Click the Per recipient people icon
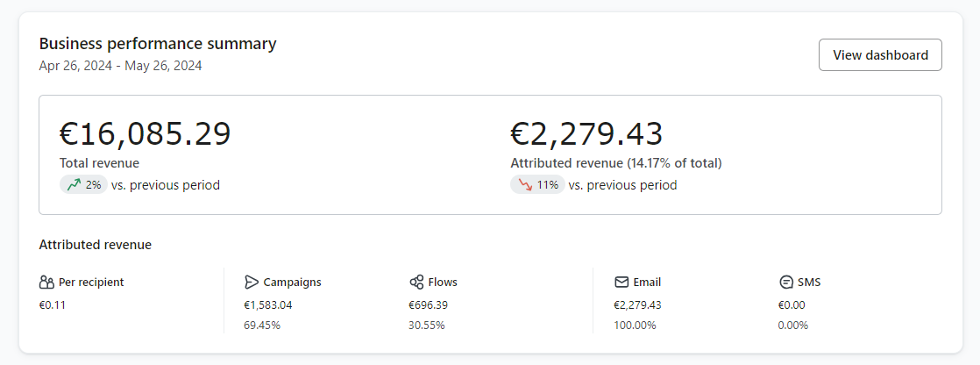The width and height of the screenshot is (980, 365). point(47,283)
